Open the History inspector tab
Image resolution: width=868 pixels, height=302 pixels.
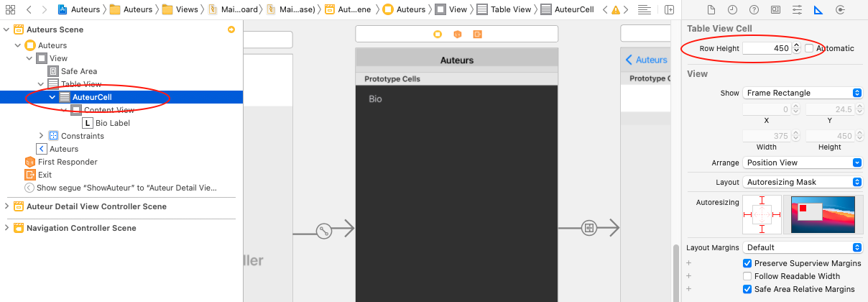(732, 10)
